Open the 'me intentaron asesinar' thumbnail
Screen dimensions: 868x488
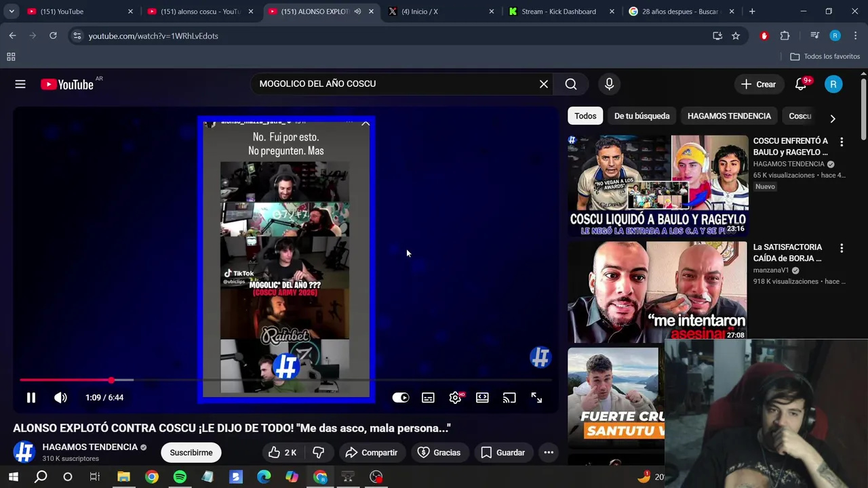(x=658, y=291)
